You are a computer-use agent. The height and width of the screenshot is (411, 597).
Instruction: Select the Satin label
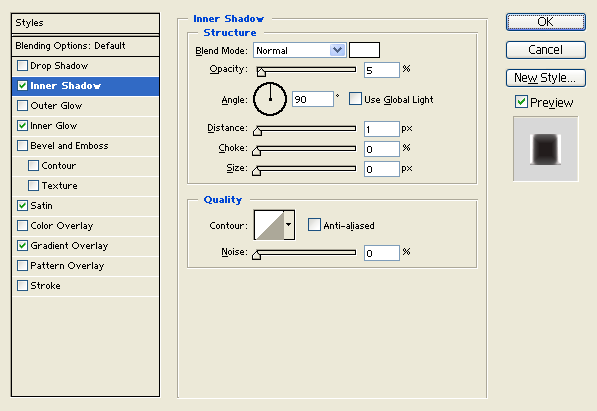point(41,206)
